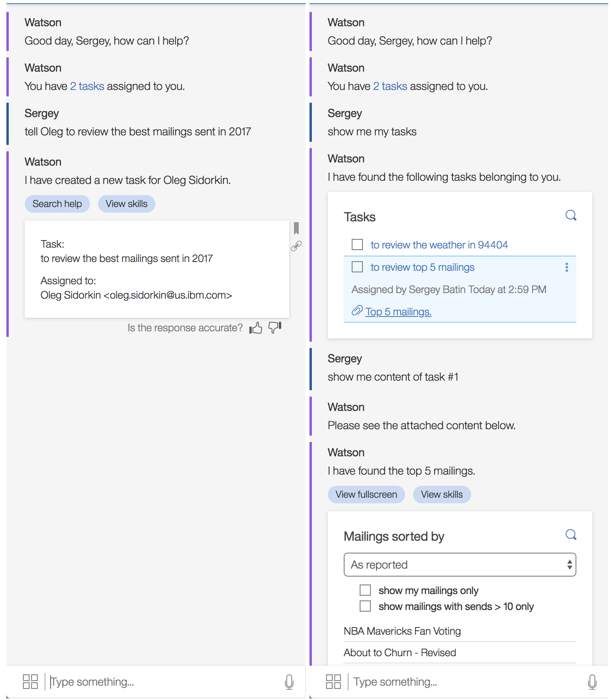This screenshot has width=611, height=700.
Task: Click the paperclip attachment icon
Action: [357, 311]
